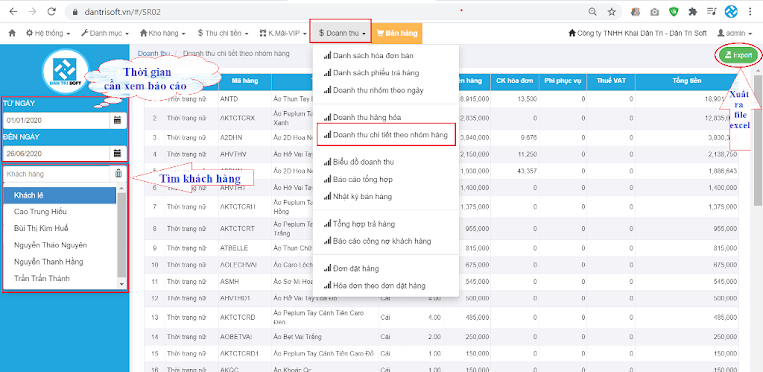The image size is (763, 372).
Task: Select Đơn đặt hàng menu item
Action: (351, 268)
